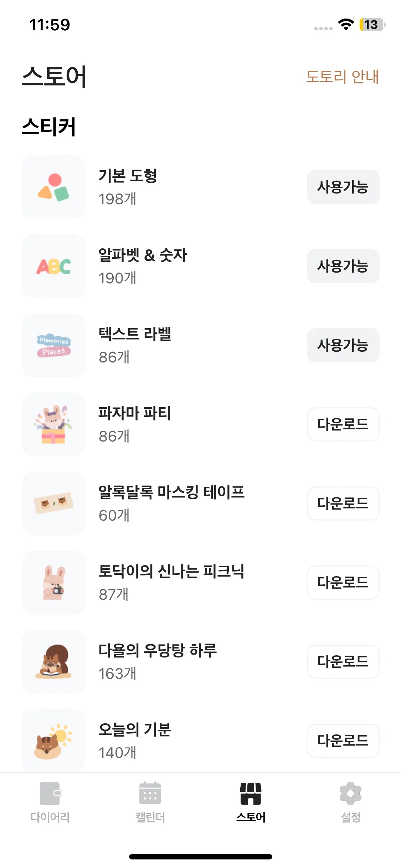The height and width of the screenshot is (868, 401).
Task: Open the 텍스트 라벨 Memories Places icon
Action: [x=53, y=345]
